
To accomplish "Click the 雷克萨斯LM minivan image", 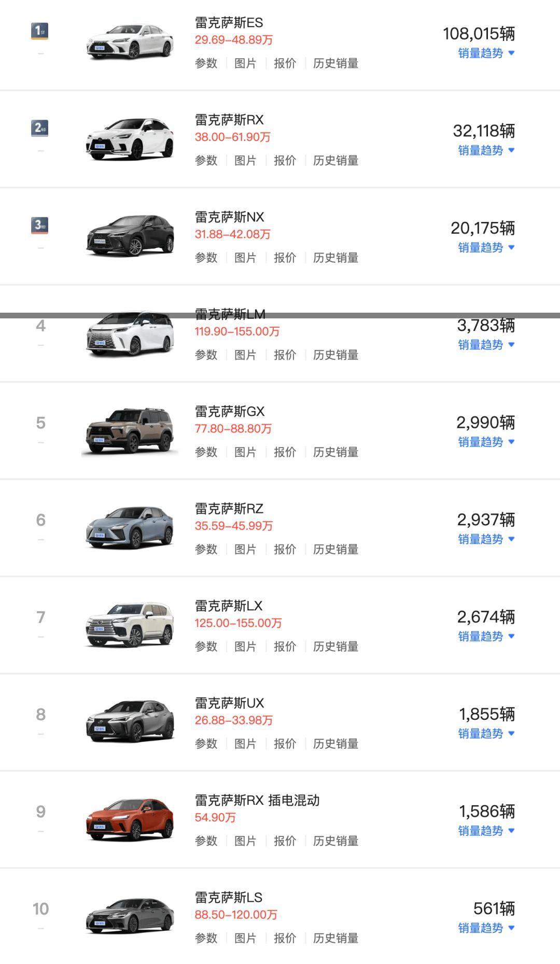I will tap(130, 332).
